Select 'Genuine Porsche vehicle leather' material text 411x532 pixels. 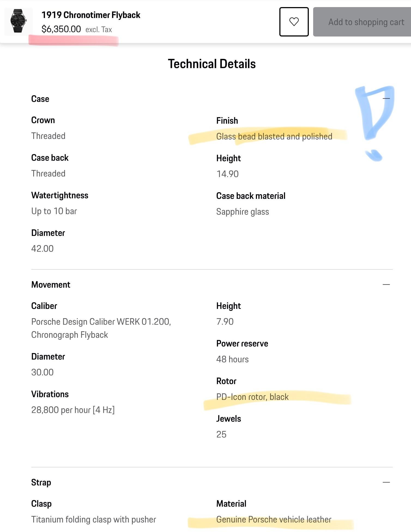[x=274, y=519]
